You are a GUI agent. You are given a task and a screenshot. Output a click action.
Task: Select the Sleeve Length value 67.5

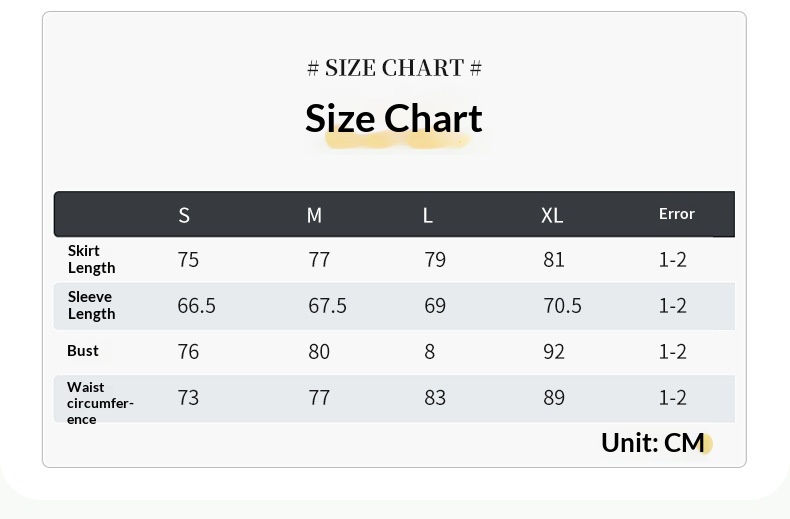tap(327, 306)
